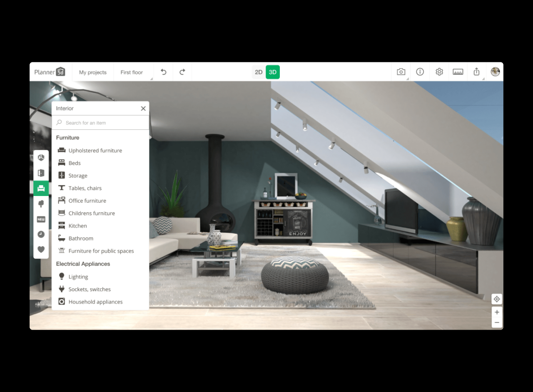This screenshot has height=392, width=533.
Task: Open My projects
Action: pyautogui.click(x=93, y=72)
